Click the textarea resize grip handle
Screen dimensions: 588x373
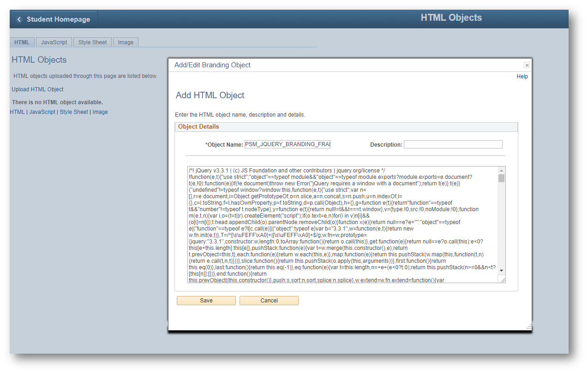[502, 279]
